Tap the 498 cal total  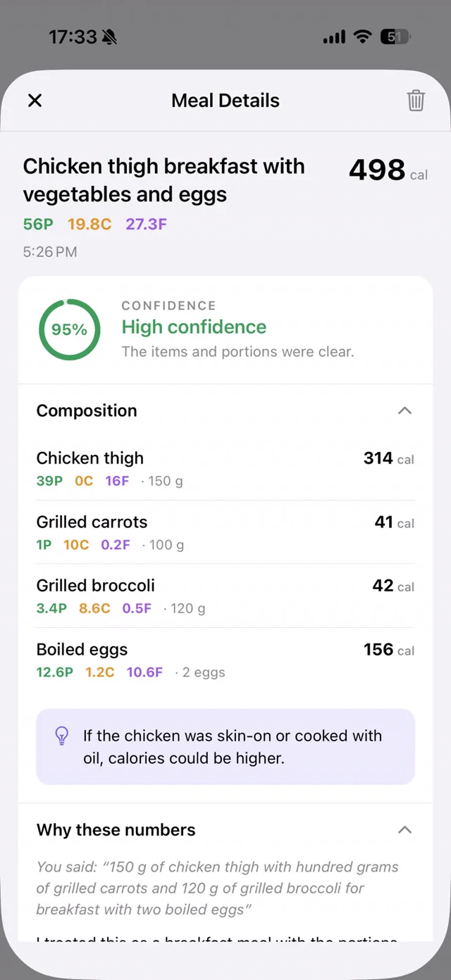tap(388, 170)
